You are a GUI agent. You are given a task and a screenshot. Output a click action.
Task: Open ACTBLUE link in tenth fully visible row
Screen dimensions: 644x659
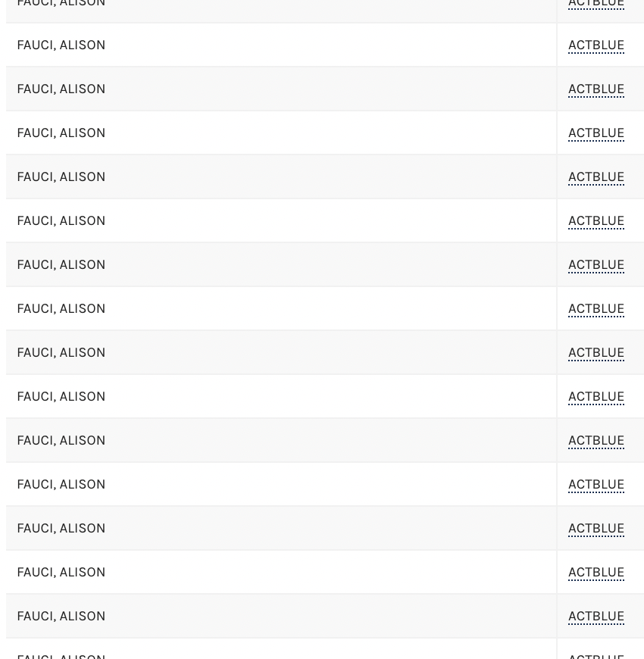click(x=596, y=441)
